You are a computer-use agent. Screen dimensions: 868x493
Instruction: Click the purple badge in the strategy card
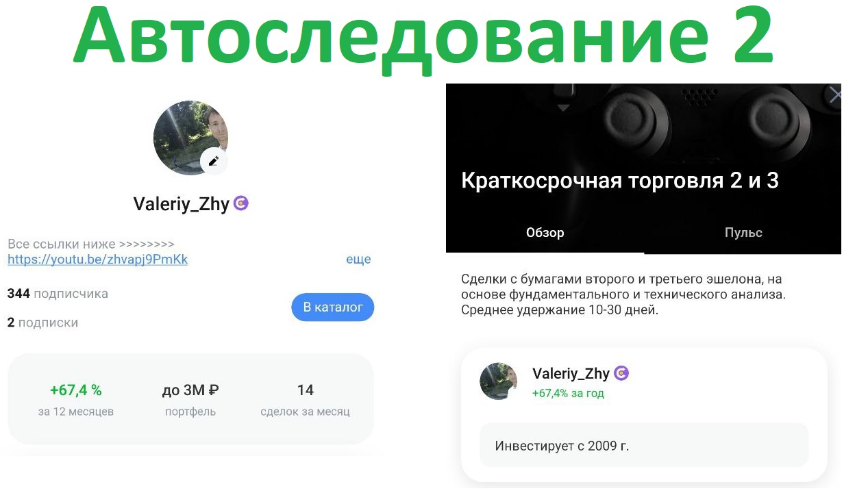coord(621,373)
